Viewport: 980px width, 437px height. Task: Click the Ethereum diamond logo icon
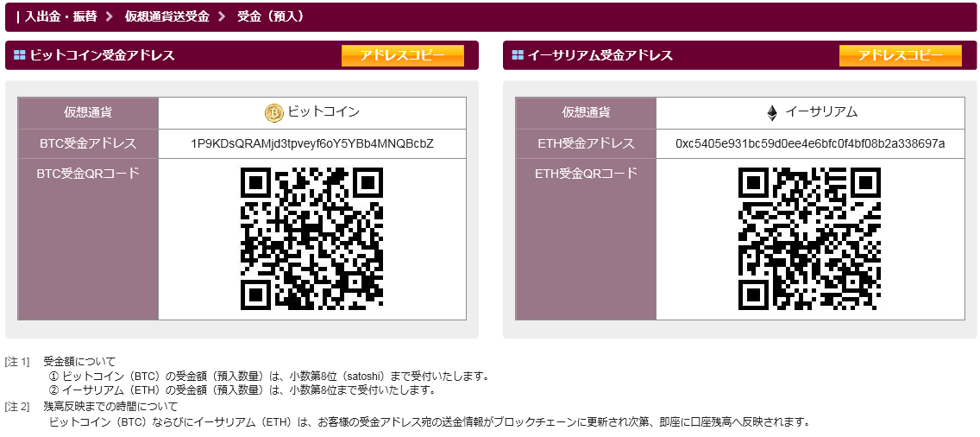(771, 113)
